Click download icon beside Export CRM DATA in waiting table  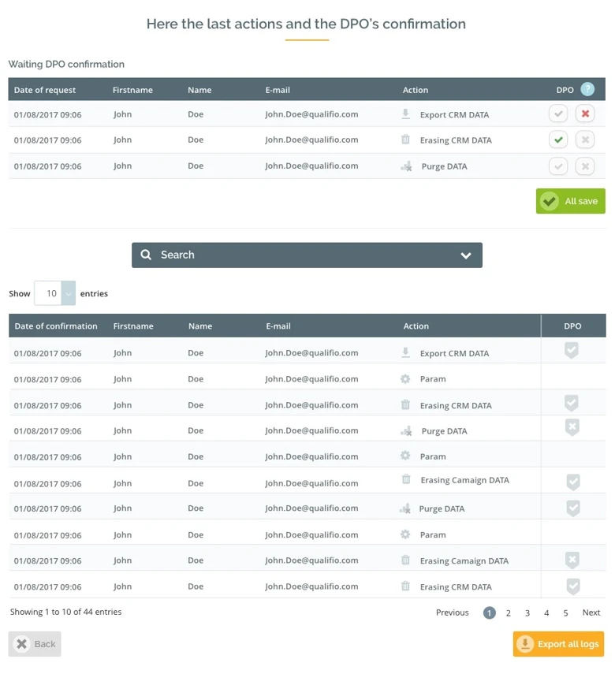(405, 114)
